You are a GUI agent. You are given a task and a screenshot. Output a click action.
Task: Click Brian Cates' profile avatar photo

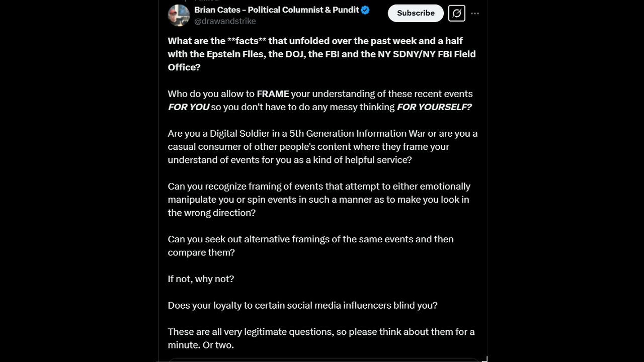[x=179, y=15]
